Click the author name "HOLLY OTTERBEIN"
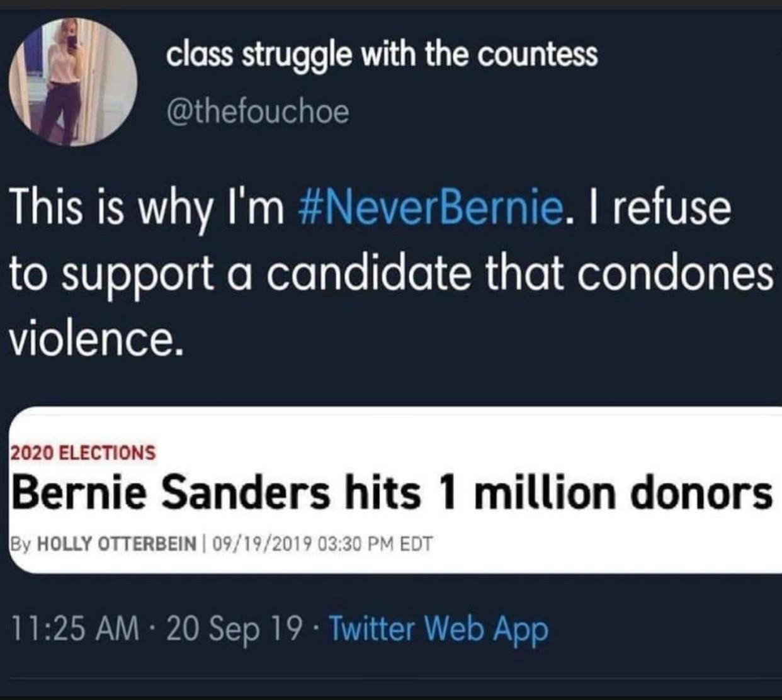782x700 pixels. pyautogui.click(x=117, y=543)
